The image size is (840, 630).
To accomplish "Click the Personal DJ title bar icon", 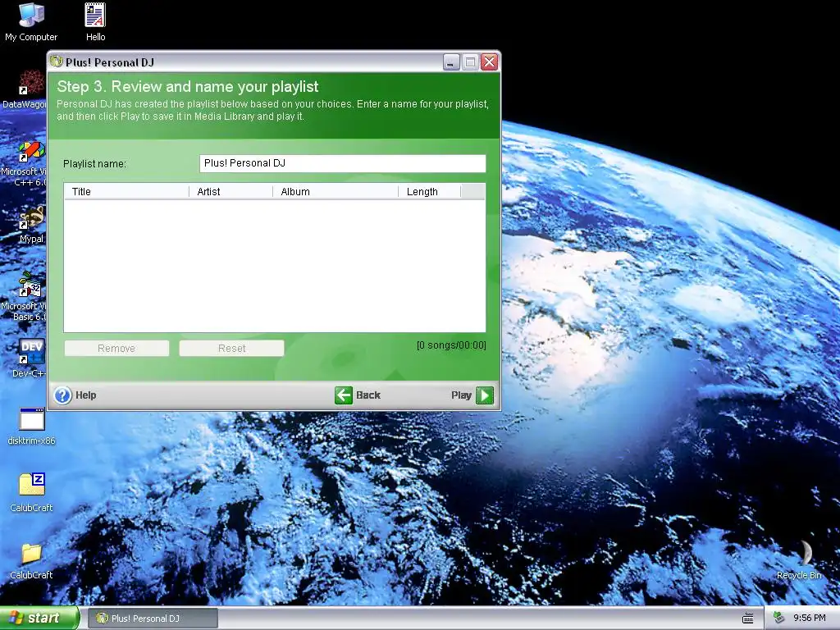I will coord(57,62).
